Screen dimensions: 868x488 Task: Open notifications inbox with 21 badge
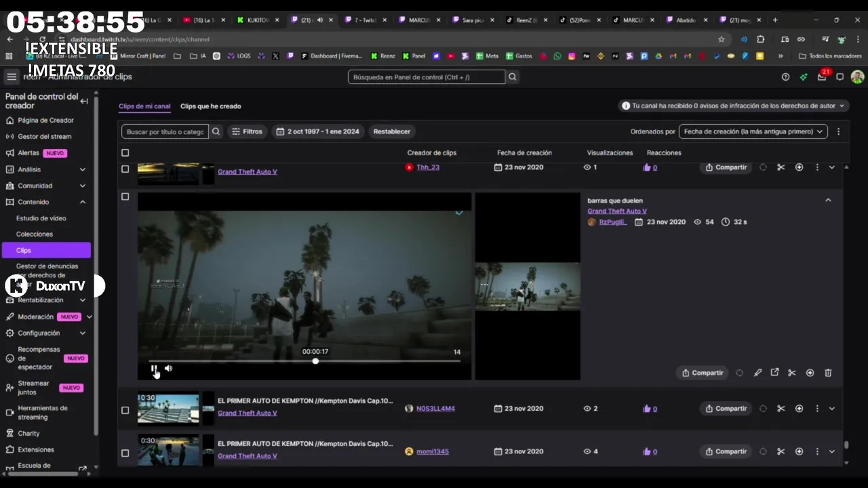(822, 77)
